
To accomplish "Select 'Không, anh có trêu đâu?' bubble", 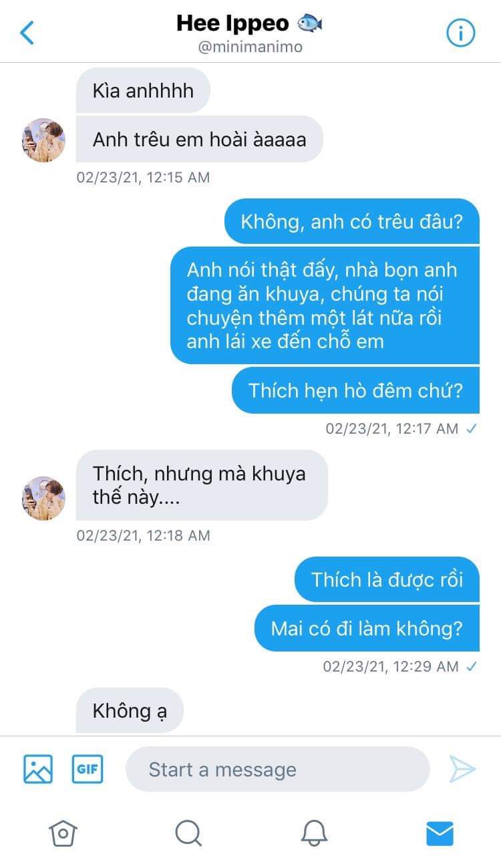I will tap(352, 221).
